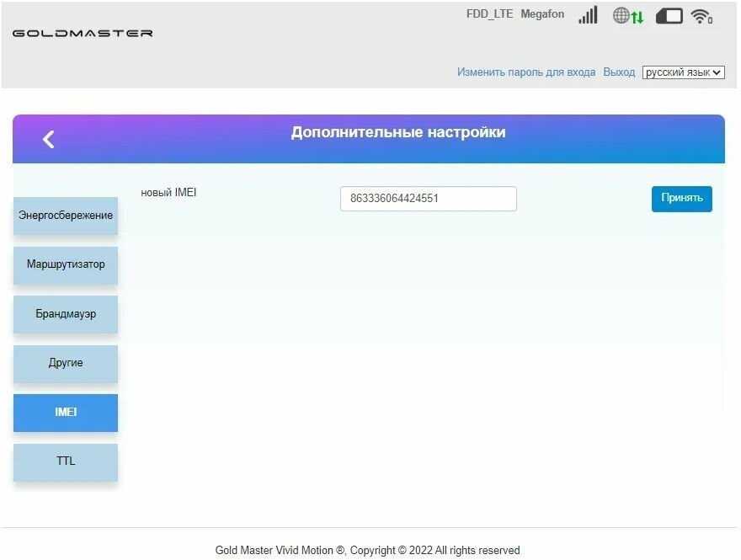This screenshot has width=741, height=560.
Task: Click the Изменить пароль для входа link
Action: (526, 72)
